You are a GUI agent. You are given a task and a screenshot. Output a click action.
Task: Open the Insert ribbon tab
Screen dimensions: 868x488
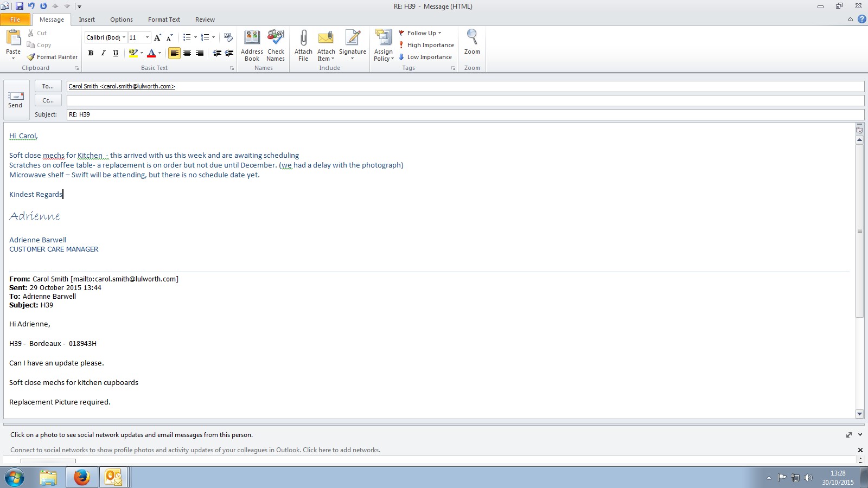[87, 20]
